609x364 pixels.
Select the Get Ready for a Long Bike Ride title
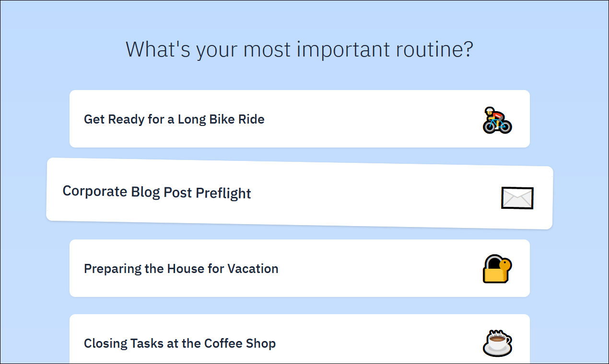point(174,119)
